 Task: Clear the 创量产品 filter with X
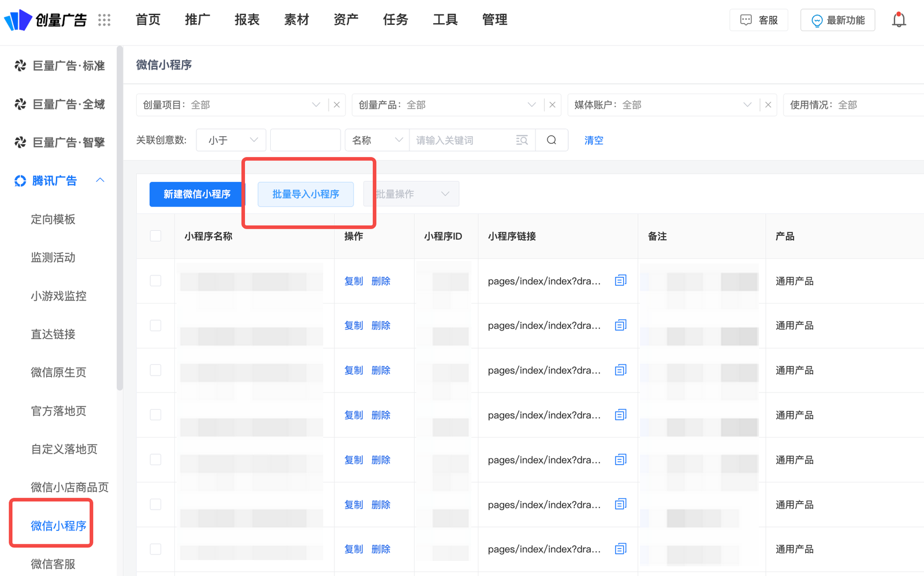click(552, 105)
